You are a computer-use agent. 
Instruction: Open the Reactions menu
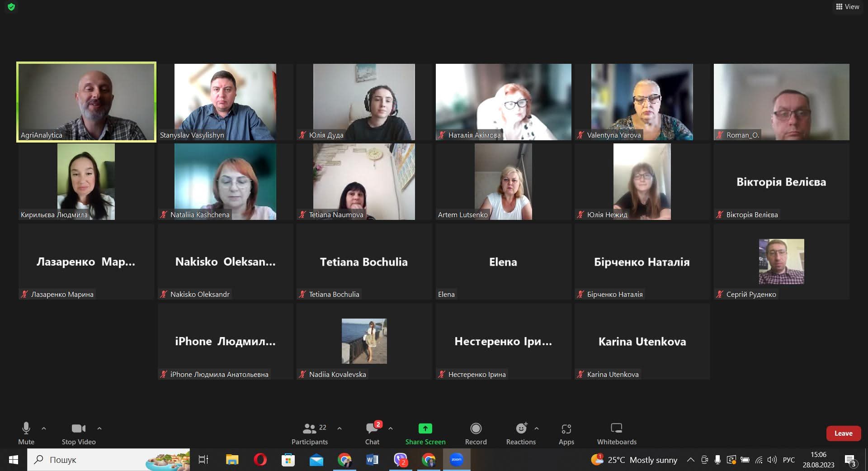click(x=521, y=433)
